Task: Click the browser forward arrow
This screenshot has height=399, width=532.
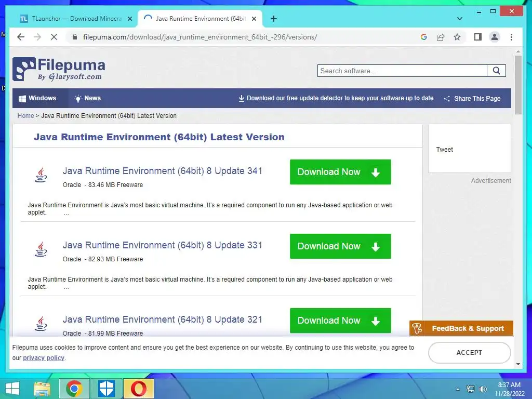Action: (x=37, y=37)
